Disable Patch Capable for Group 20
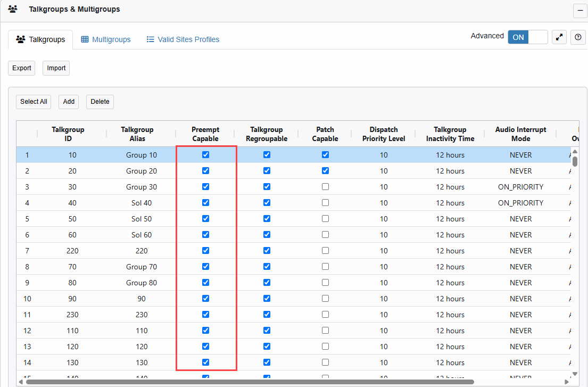588x387 pixels. coord(325,171)
